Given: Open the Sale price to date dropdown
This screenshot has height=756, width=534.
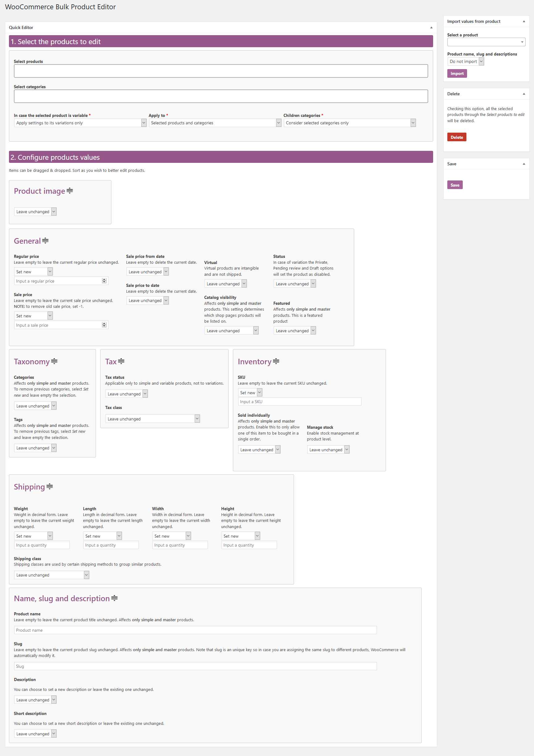Looking at the screenshot, I should [x=147, y=301].
